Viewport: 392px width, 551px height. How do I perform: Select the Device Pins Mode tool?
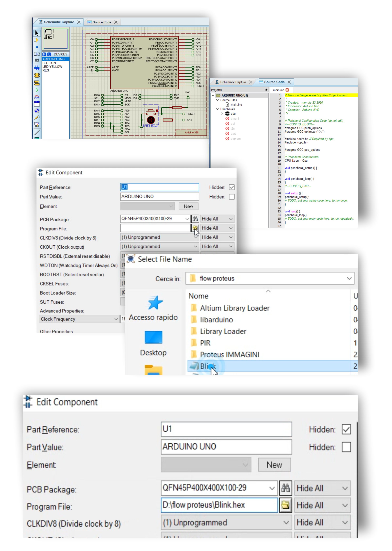click(37, 90)
